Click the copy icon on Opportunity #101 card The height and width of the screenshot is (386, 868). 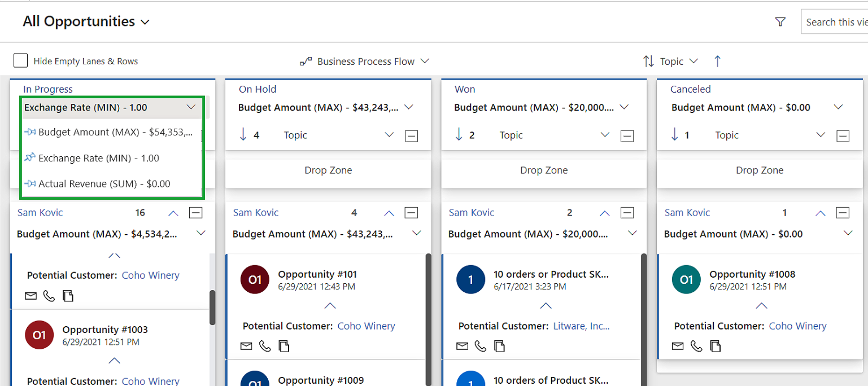click(x=283, y=346)
